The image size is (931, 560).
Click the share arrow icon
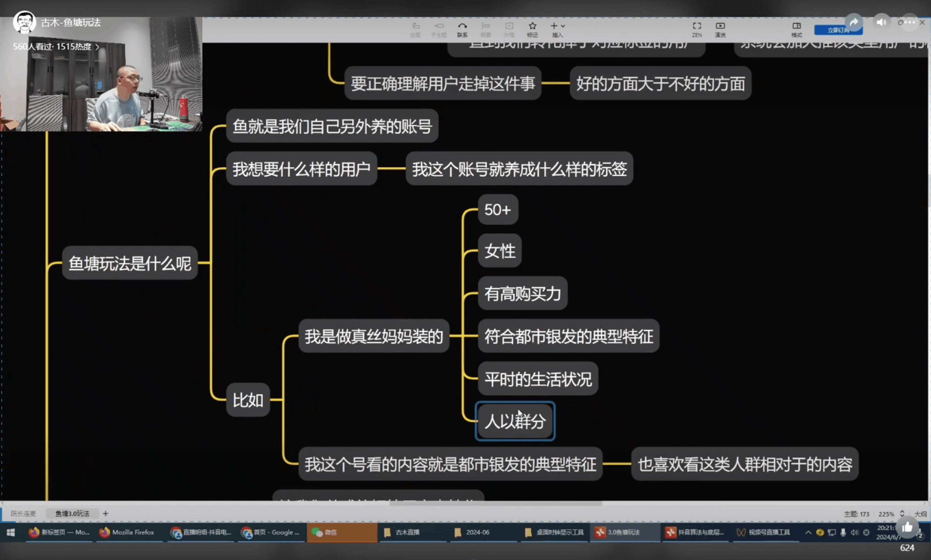click(853, 23)
